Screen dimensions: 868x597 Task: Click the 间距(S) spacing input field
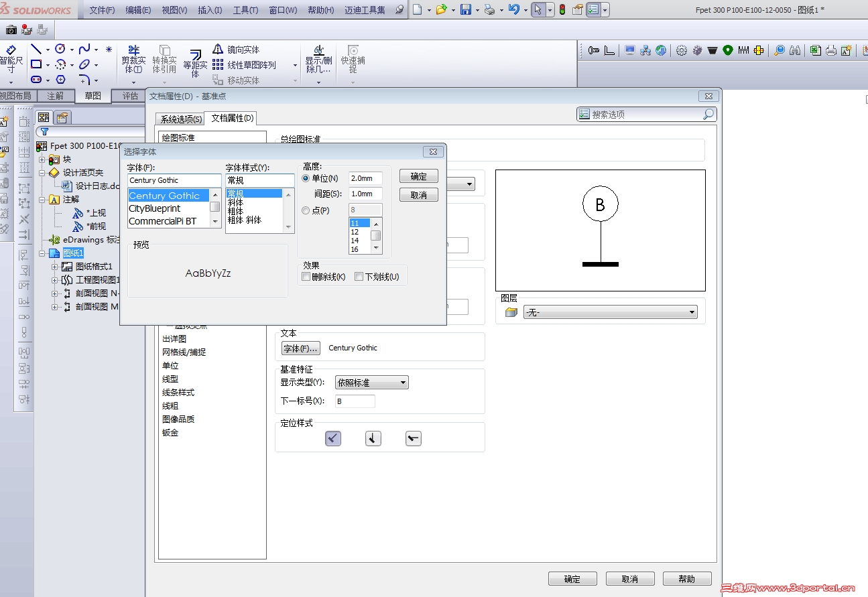pos(366,194)
